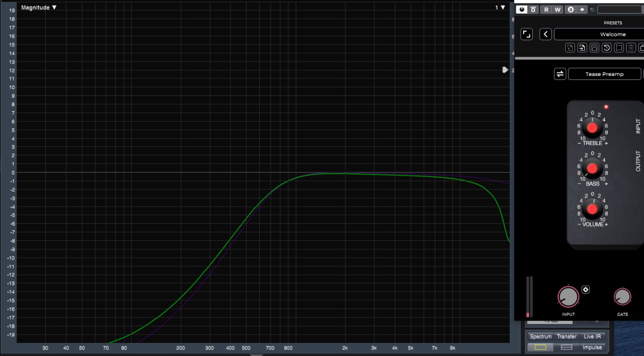The width and height of the screenshot is (644, 356).
Task: Click the revert preset history icon
Action: point(607,48)
